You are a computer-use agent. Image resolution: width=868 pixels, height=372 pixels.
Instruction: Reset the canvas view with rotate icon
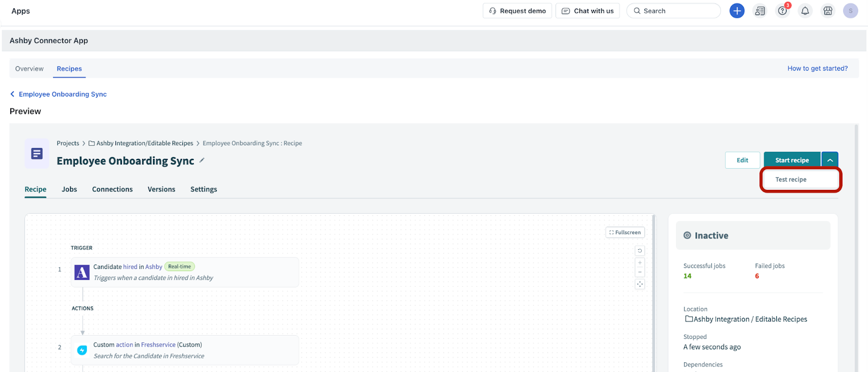[640, 251]
